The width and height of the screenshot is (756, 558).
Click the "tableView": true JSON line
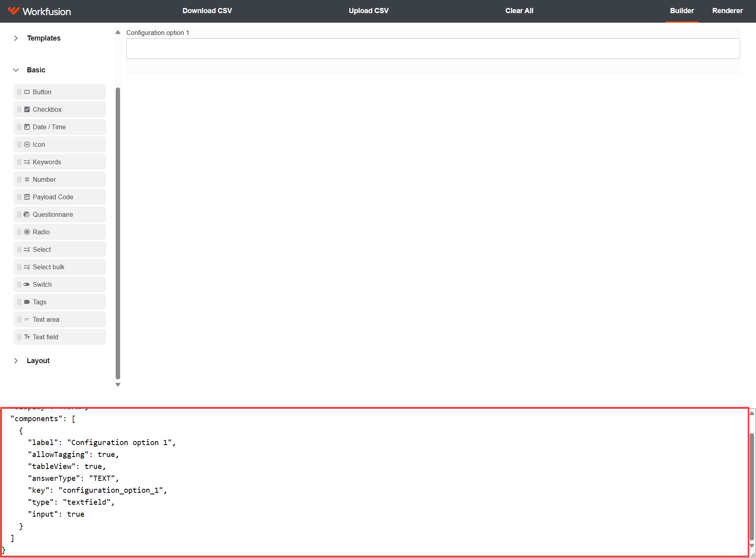pos(67,467)
